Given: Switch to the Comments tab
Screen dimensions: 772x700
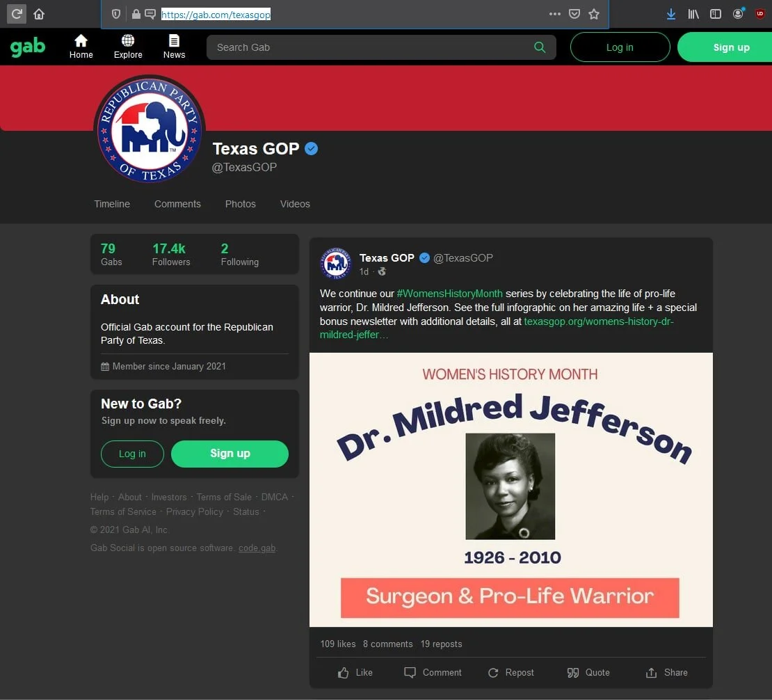Looking at the screenshot, I should pyautogui.click(x=177, y=204).
